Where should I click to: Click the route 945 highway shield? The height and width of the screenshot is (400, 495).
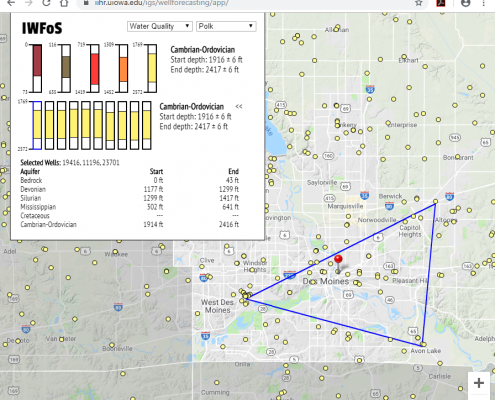pyautogui.click(x=455, y=137)
